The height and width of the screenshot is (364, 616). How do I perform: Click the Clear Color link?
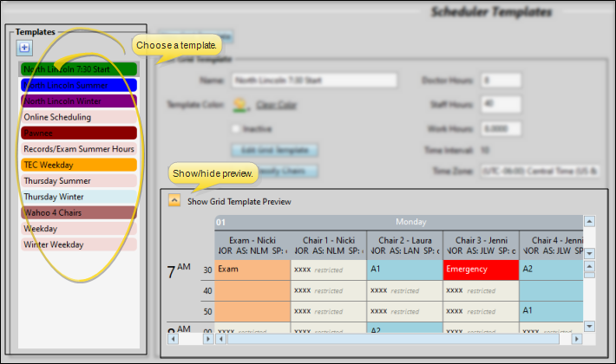(x=276, y=106)
